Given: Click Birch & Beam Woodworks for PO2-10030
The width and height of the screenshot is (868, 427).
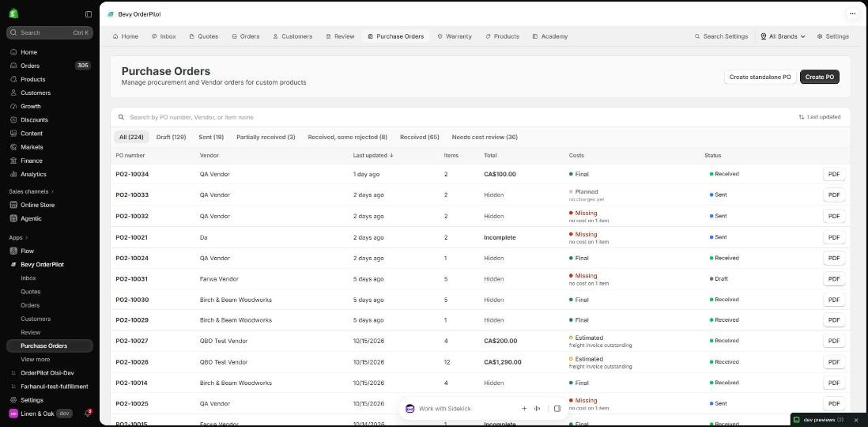Looking at the screenshot, I should coord(236,300).
